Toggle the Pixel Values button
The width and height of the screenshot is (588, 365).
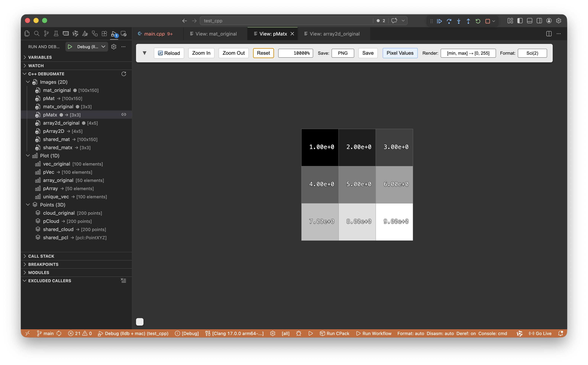(x=400, y=53)
